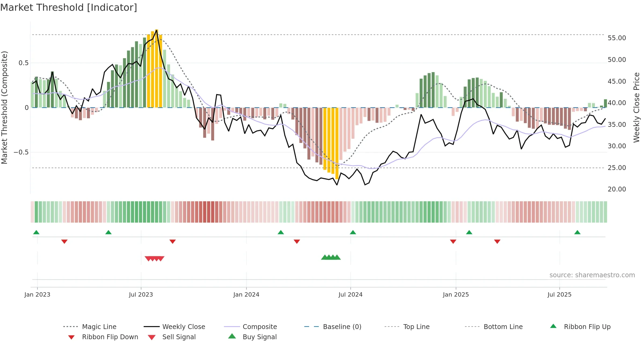Click the Ribbon Flip Up marker at Jan 2023
644x362 pixels.
[36, 232]
